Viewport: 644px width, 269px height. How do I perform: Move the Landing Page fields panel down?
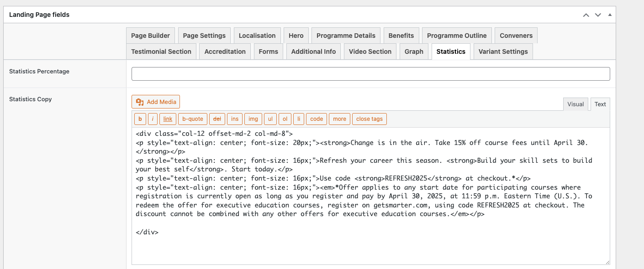pos(597,15)
